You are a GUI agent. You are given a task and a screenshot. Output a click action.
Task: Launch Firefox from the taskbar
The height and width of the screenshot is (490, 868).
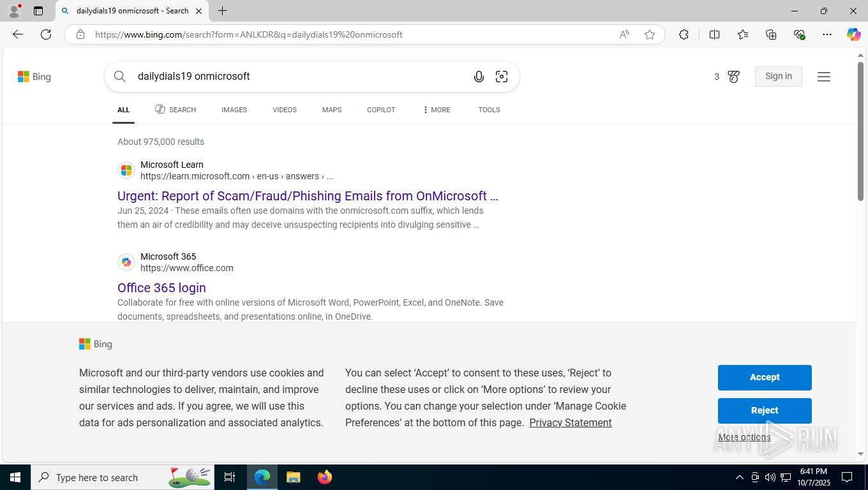pyautogui.click(x=325, y=477)
